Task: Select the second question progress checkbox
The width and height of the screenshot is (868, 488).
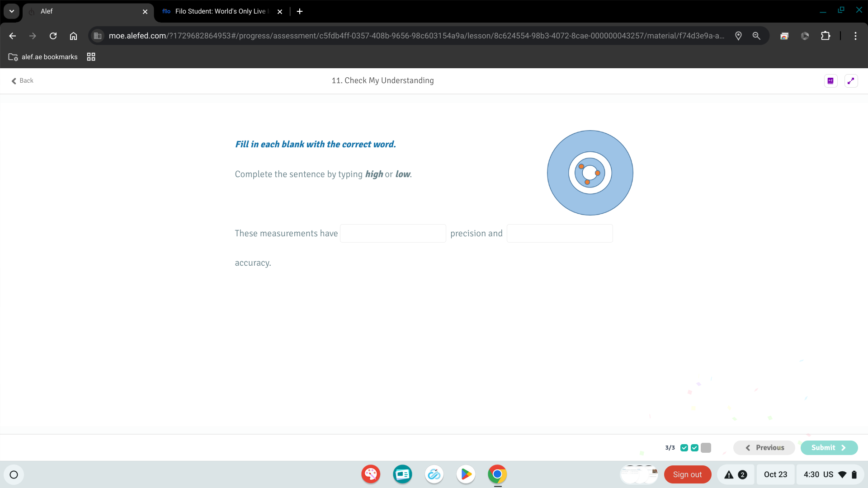Action: point(695,448)
